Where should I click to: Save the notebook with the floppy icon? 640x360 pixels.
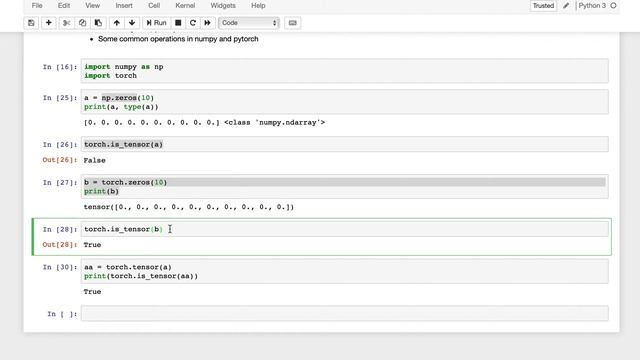pos(31,23)
